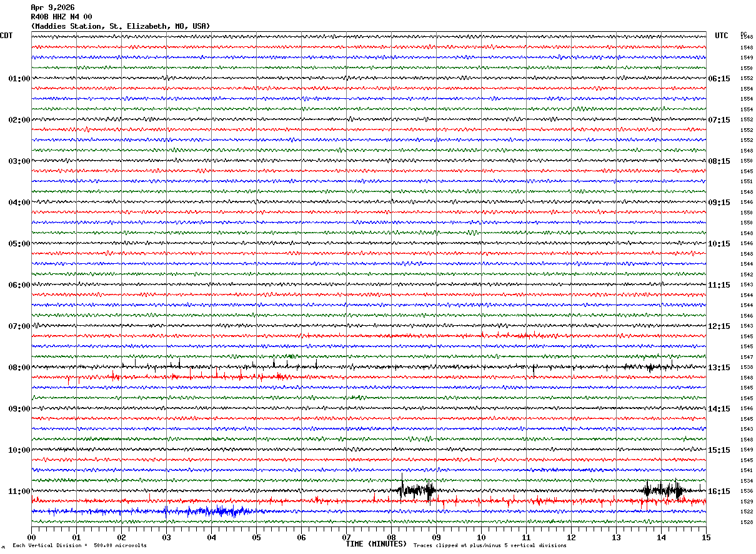This screenshot has height=554, width=756.
Task: Click minute 03 on the time axis
Action: (x=166, y=537)
